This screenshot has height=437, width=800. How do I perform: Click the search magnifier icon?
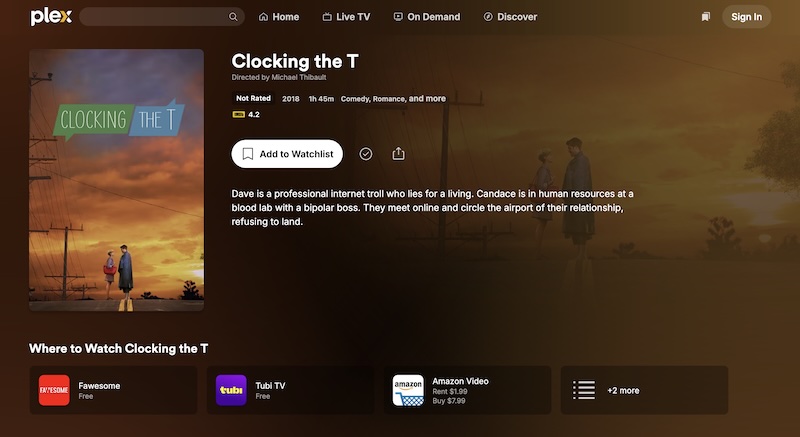233,17
